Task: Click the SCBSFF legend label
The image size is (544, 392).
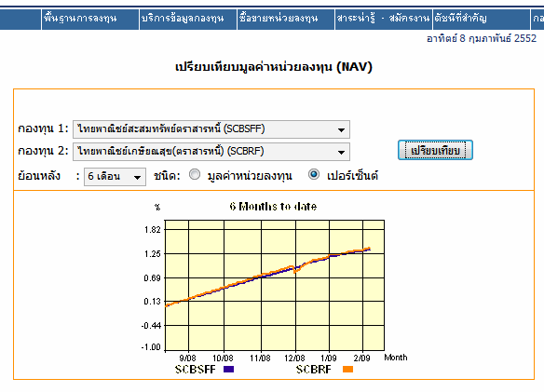Action: click(196, 370)
